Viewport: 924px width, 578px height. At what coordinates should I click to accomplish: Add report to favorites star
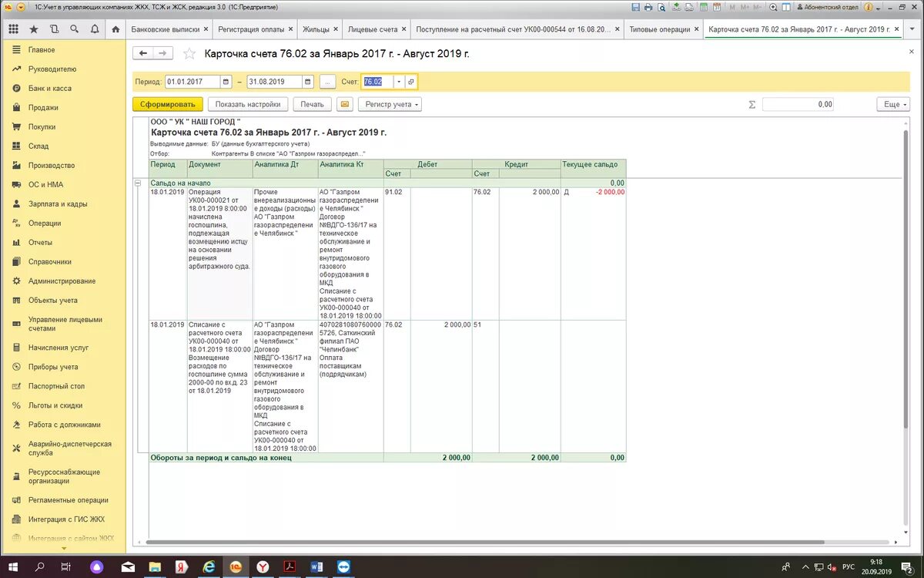click(x=189, y=54)
